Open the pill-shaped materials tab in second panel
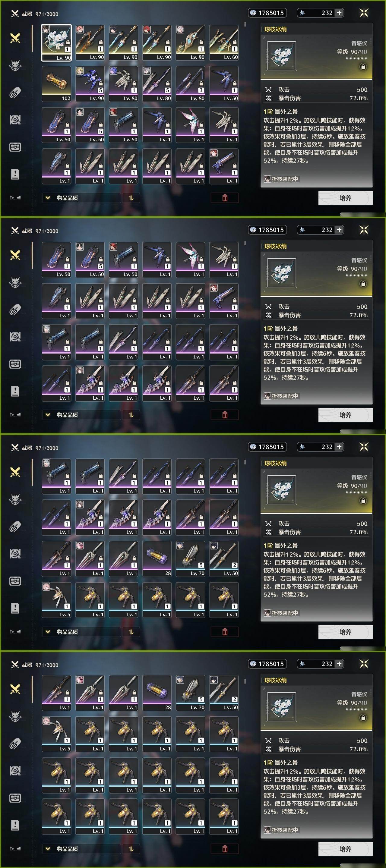Screen dimensions: 386x868 (x=15, y=310)
